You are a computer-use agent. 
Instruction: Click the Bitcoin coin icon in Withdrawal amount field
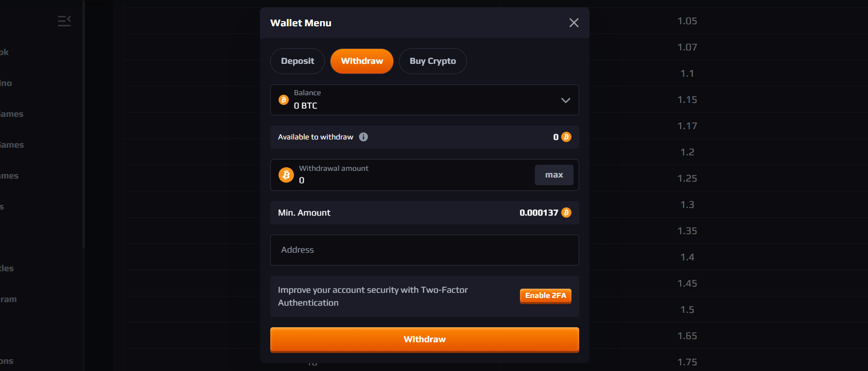(286, 175)
